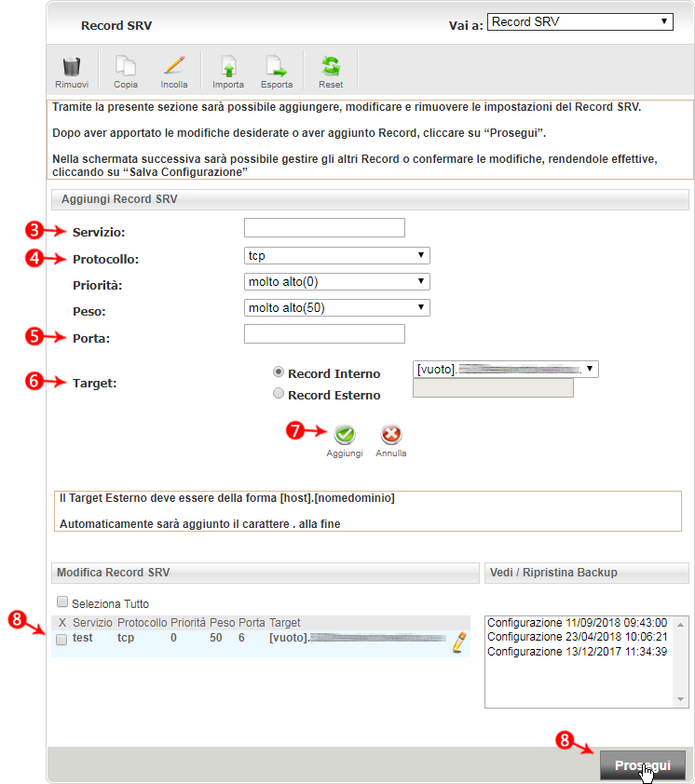
Task: Click the red Annulla cross icon
Action: pos(390,435)
